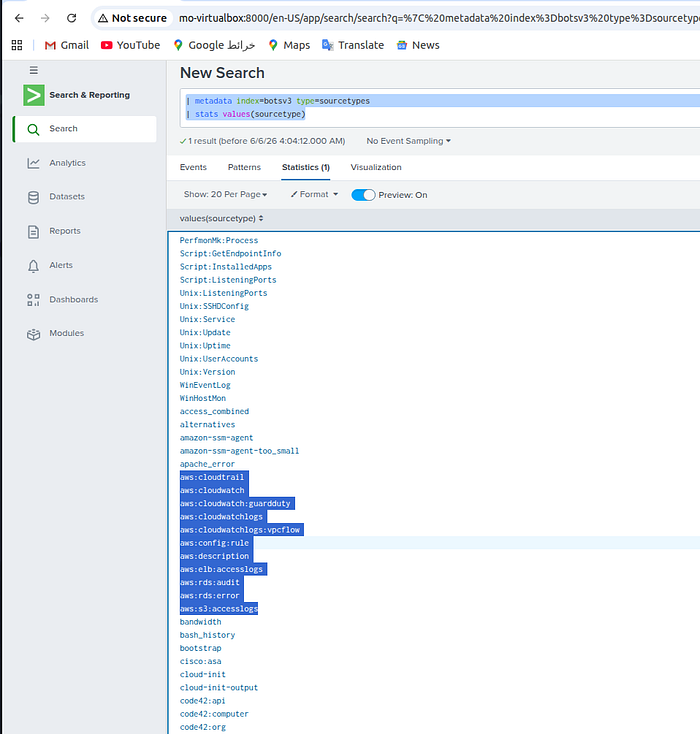Click the amazon-ssm-agent-too_small value
700x734 pixels.
239,451
